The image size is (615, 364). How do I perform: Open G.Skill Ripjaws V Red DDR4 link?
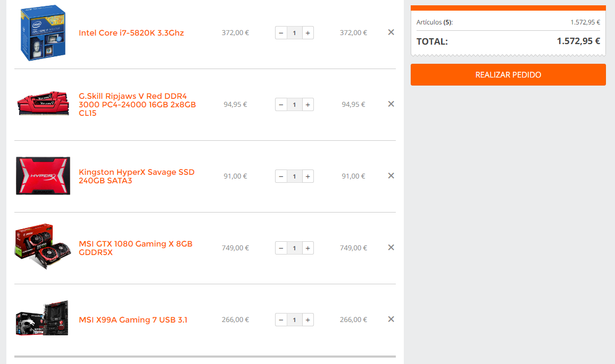click(137, 105)
